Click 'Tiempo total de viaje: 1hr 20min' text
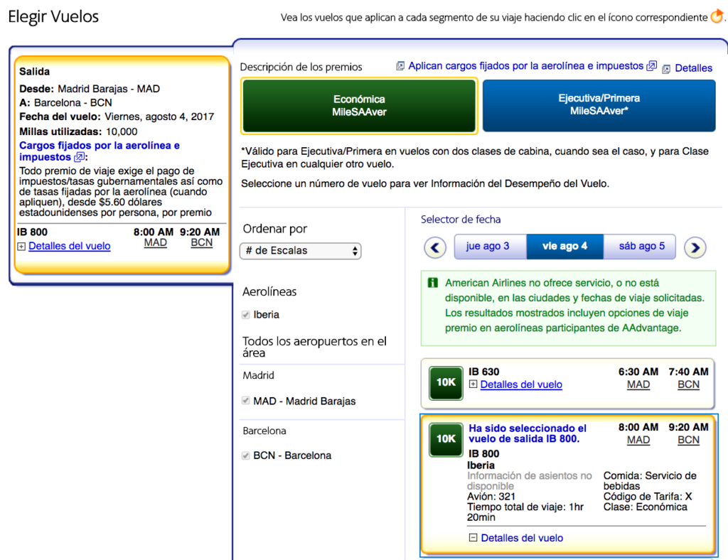 (525, 512)
